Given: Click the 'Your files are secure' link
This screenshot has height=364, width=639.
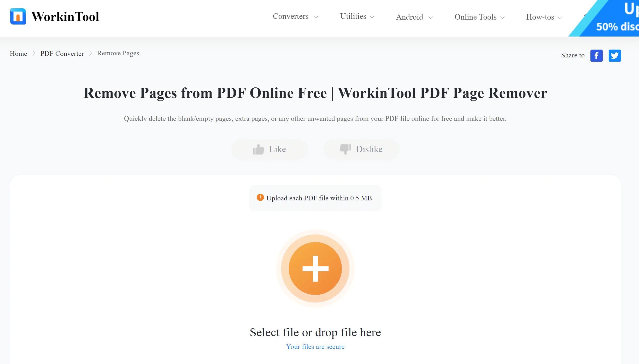Looking at the screenshot, I should point(315,347).
